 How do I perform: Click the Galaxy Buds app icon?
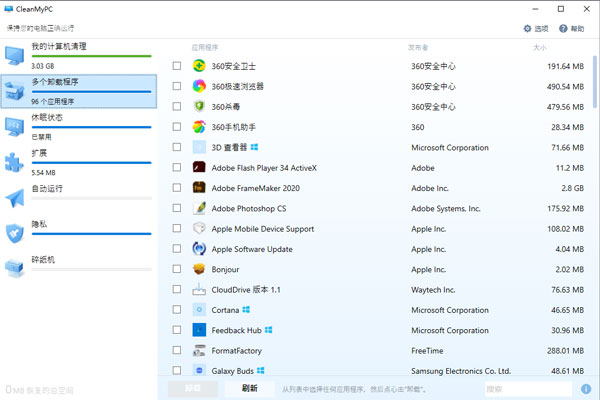pyautogui.click(x=199, y=370)
